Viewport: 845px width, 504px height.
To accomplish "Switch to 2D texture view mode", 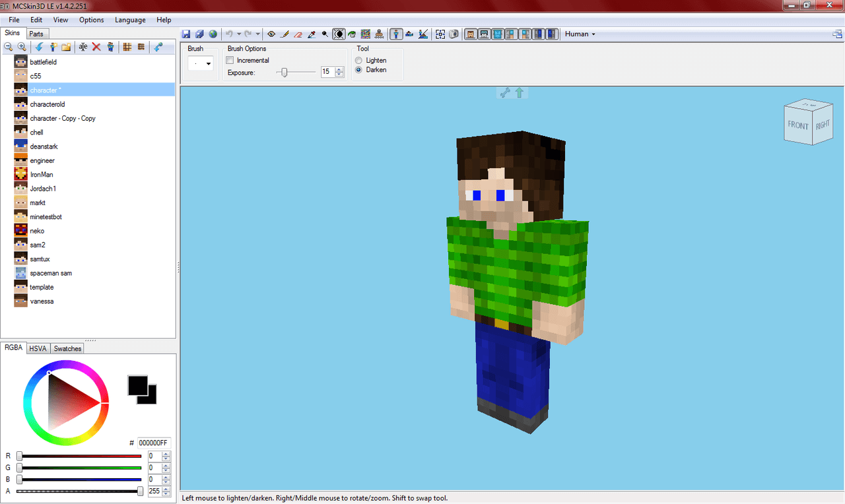I will (410, 34).
